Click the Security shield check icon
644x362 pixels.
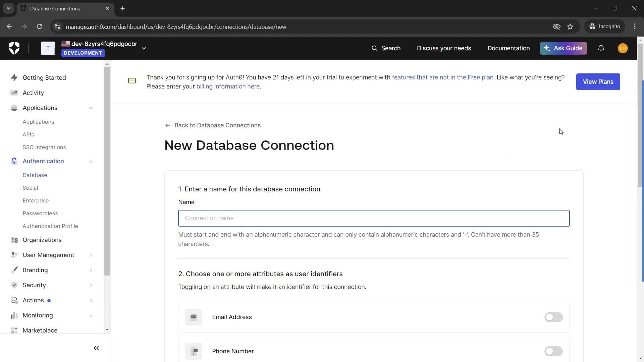coord(14,285)
